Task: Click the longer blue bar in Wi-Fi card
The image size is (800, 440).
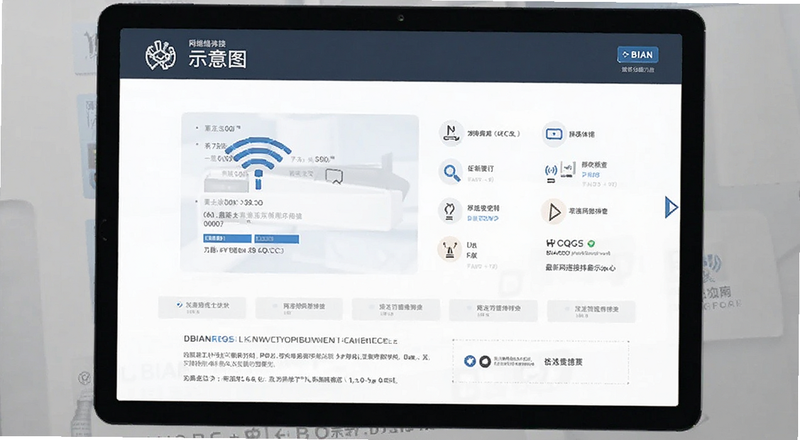Action: click(227, 238)
